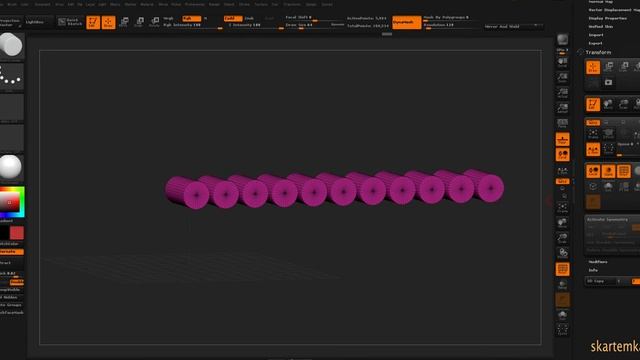640x360 pixels.
Task: Click Frame icon in Transform palette
Action: pyautogui.click(x=593, y=134)
